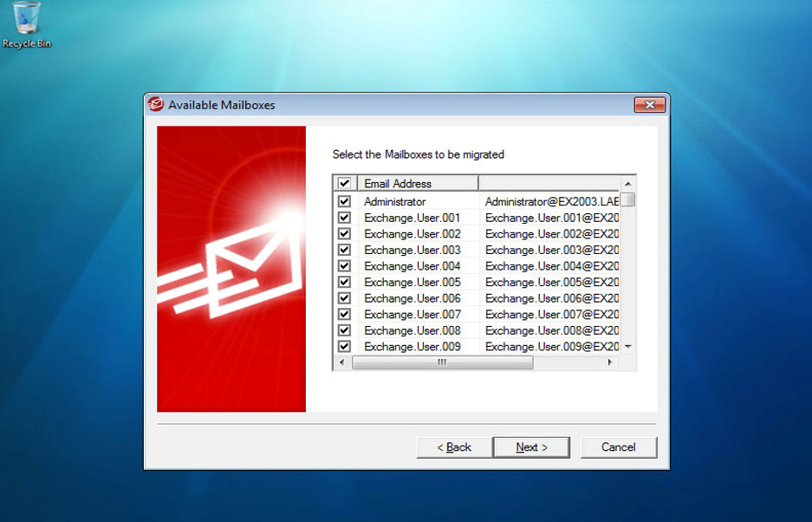Select the Exchange.User.004 name cell
The width and height of the screenshot is (812, 522).
[x=419, y=265]
